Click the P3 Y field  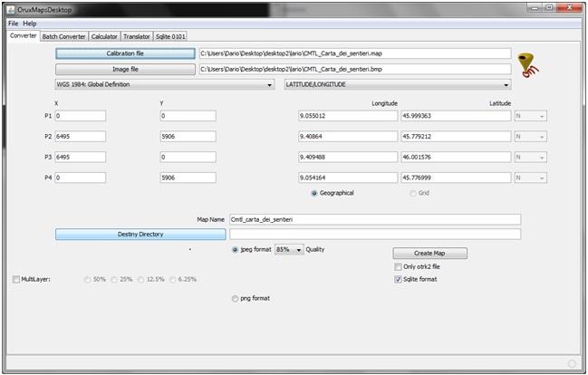pyautogui.click(x=188, y=158)
